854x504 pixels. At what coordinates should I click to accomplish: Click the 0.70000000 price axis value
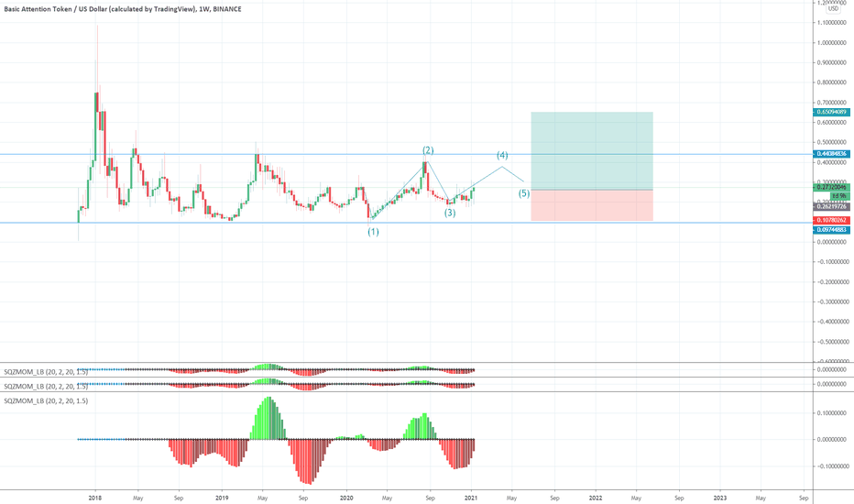pos(832,103)
